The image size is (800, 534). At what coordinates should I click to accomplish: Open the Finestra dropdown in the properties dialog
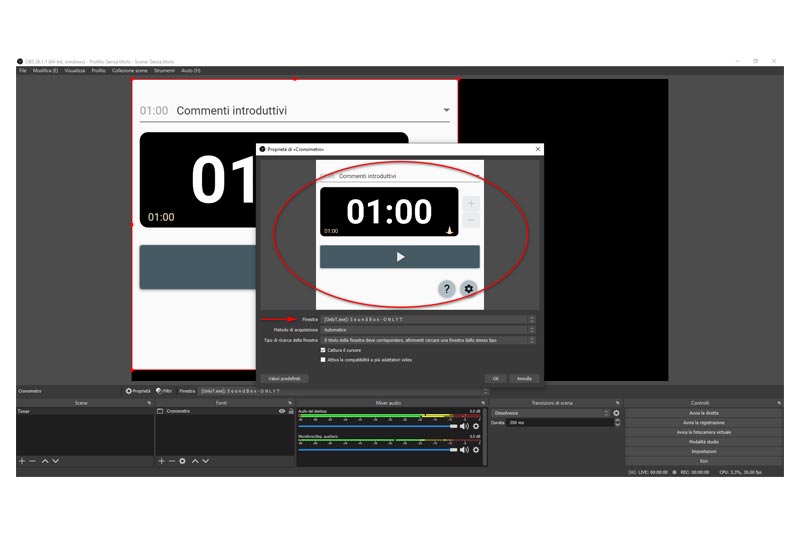click(428, 319)
